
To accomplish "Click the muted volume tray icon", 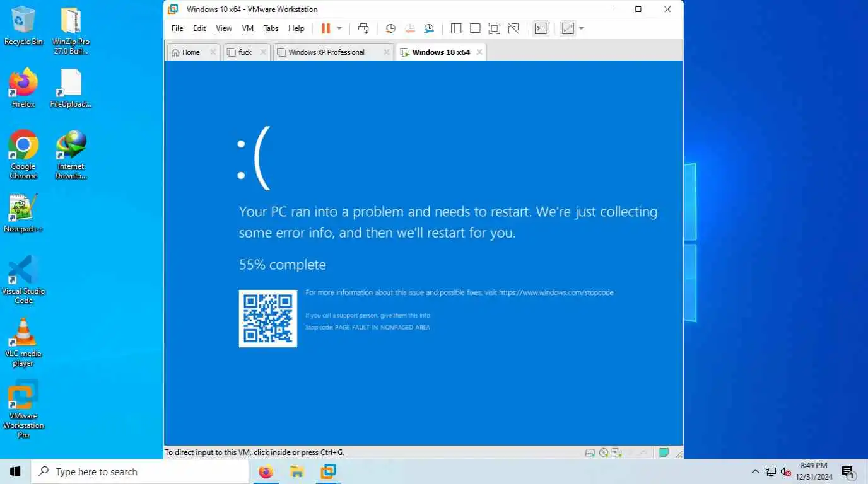I will (x=785, y=471).
